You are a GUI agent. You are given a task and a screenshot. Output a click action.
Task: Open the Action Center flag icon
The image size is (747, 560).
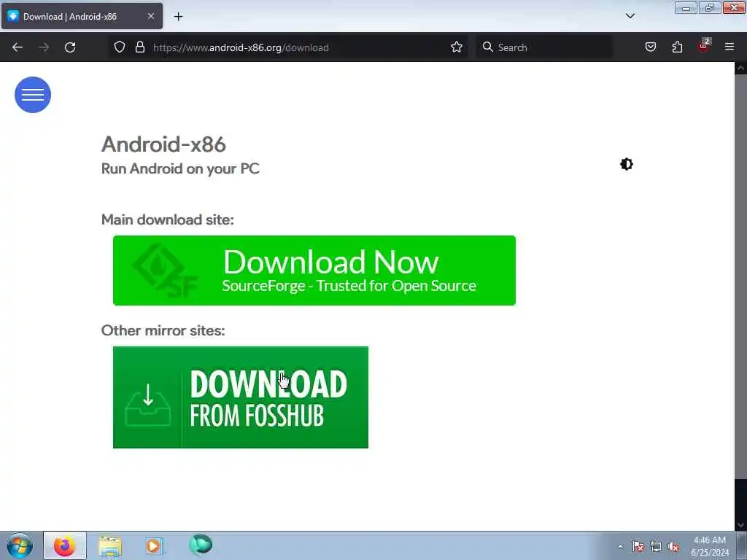pyautogui.click(x=638, y=547)
